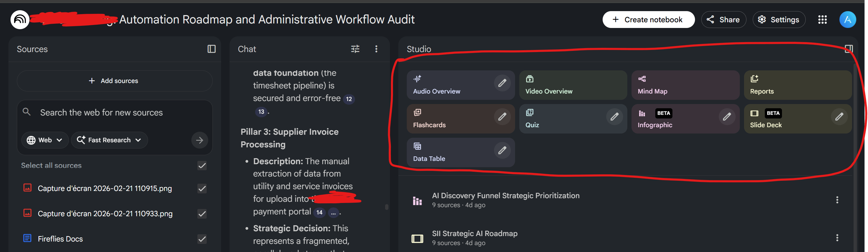The image size is (868, 252).
Task: Open chat configuration sliders icon
Action: (355, 49)
